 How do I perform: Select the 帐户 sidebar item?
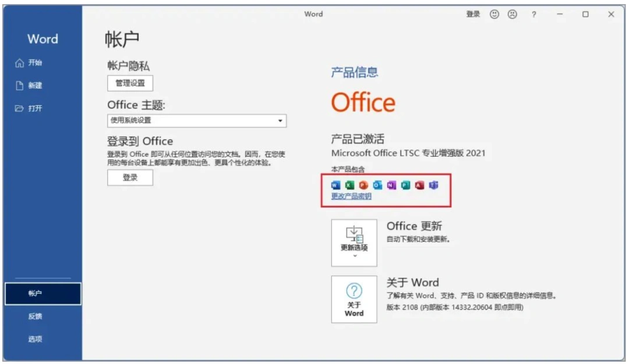pos(43,294)
